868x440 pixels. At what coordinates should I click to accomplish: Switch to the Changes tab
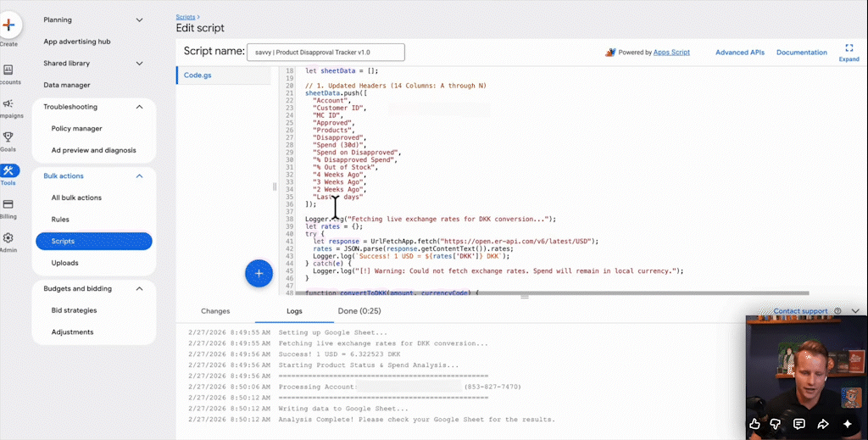[215, 311]
